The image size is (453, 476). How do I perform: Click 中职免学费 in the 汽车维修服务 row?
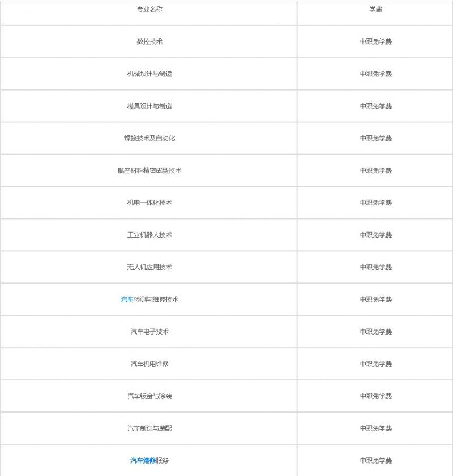coord(375,461)
